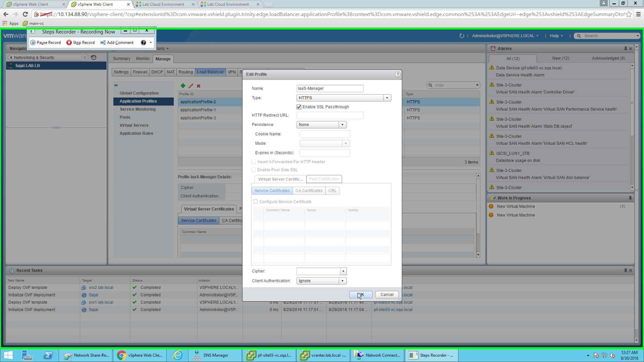This screenshot has height=362, width=644.
Task: Open Internet Explorer from the taskbar
Action: pyautogui.click(x=178, y=355)
